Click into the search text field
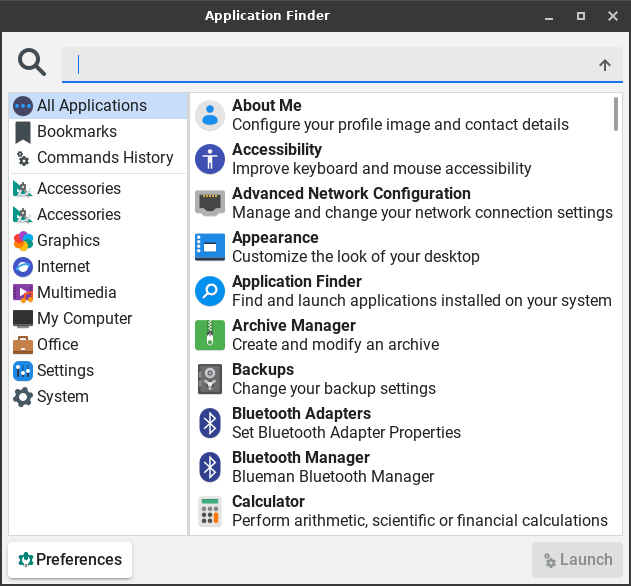Viewport: 631px width, 586px height. point(330,65)
